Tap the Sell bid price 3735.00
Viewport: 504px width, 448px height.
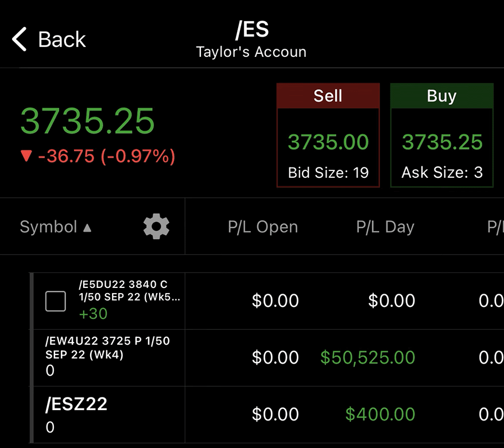pyautogui.click(x=328, y=142)
